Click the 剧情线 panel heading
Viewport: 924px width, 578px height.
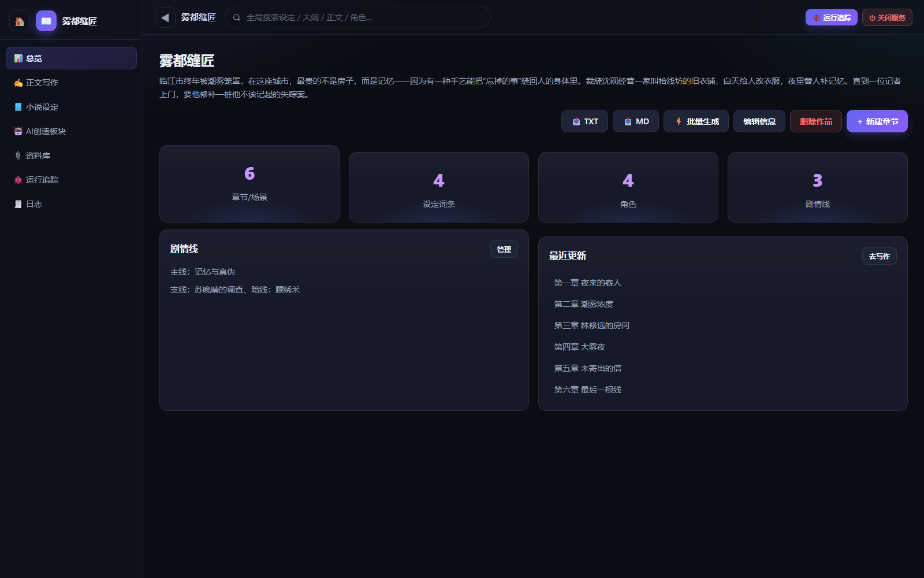(x=184, y=249)
